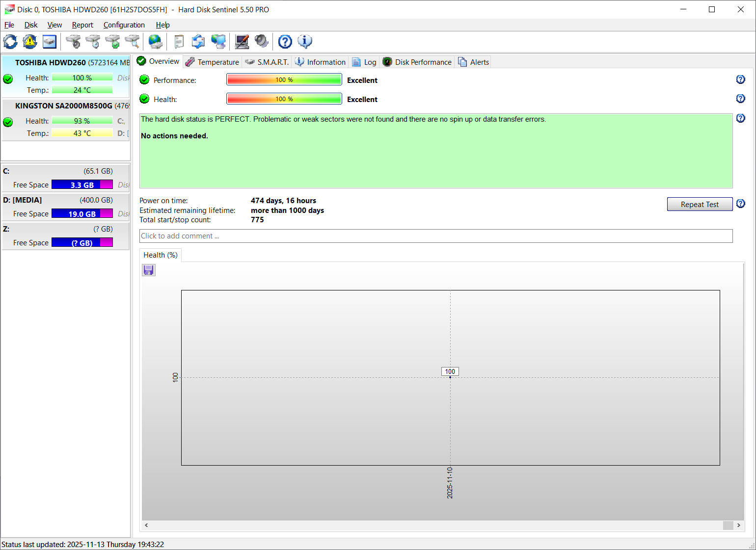Click the hardware self-test disk icon with gear
756x550 pixels.
(x=74, y=42)
